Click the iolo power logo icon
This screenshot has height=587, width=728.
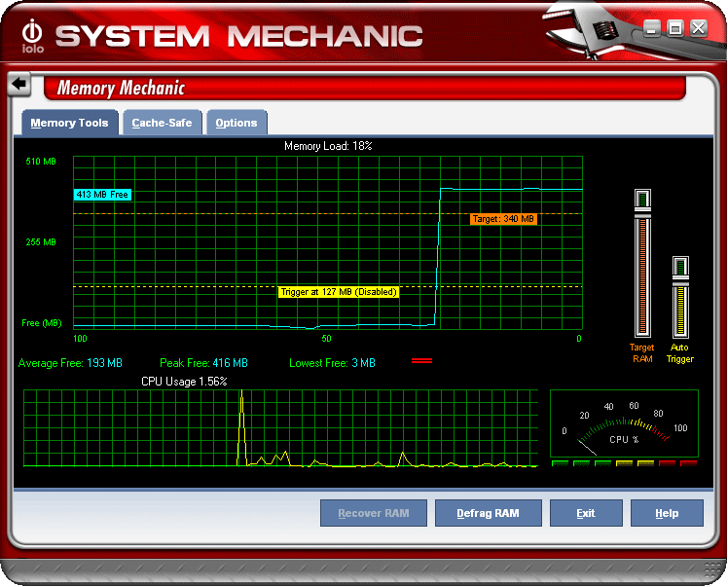pos(32,36)
